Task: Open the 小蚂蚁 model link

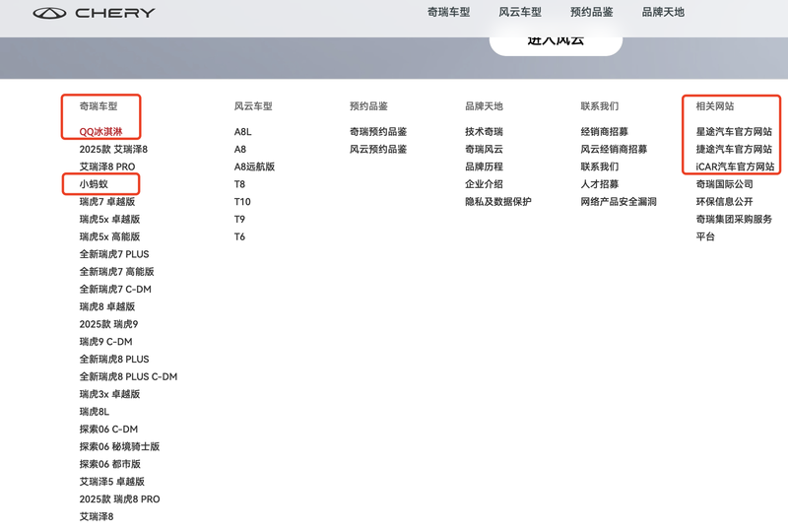Action: point(94,184)
